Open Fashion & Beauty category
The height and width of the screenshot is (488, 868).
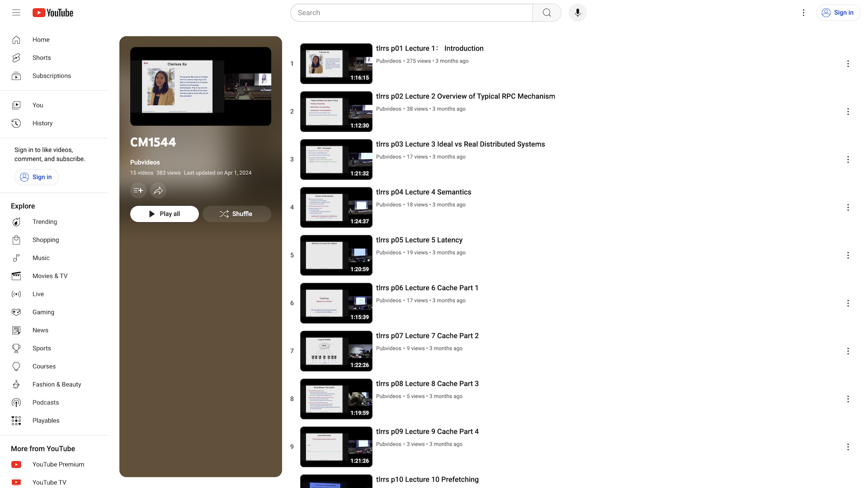pyautogui.click(x=54, y=385)
